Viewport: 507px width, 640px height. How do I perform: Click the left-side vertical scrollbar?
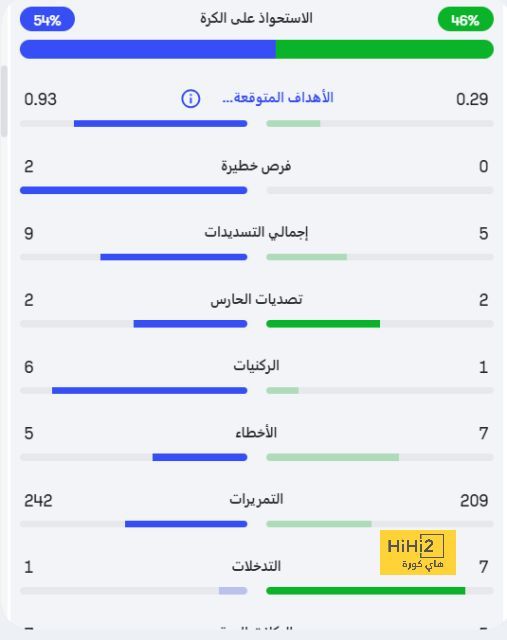(x=4, y=101)
